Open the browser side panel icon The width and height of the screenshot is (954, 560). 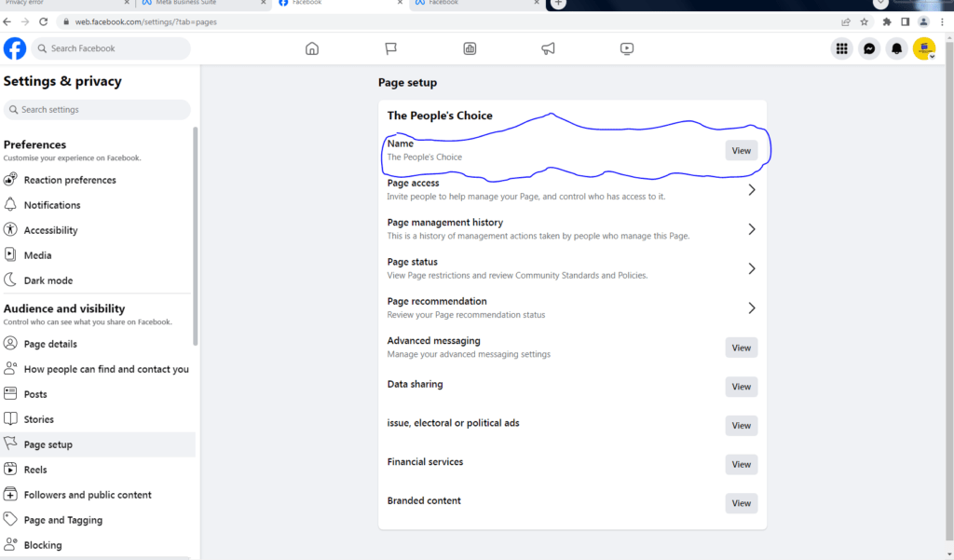click(906, 22)
